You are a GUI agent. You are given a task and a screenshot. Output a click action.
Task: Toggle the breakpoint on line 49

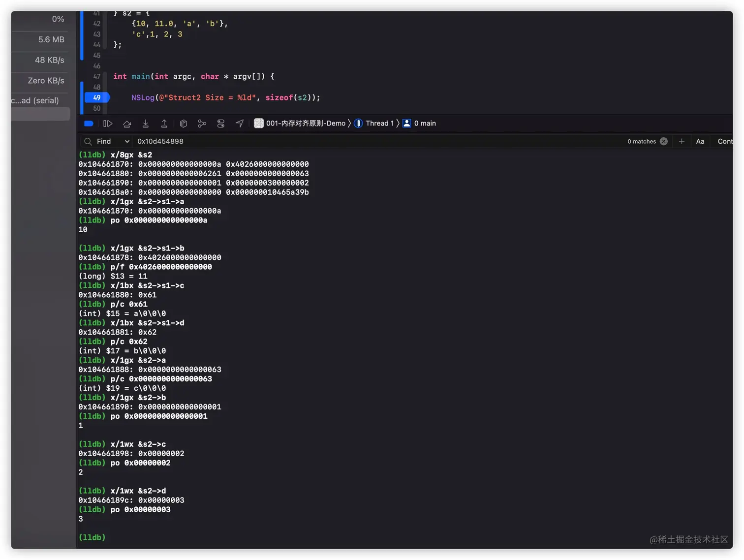[97, 98]
